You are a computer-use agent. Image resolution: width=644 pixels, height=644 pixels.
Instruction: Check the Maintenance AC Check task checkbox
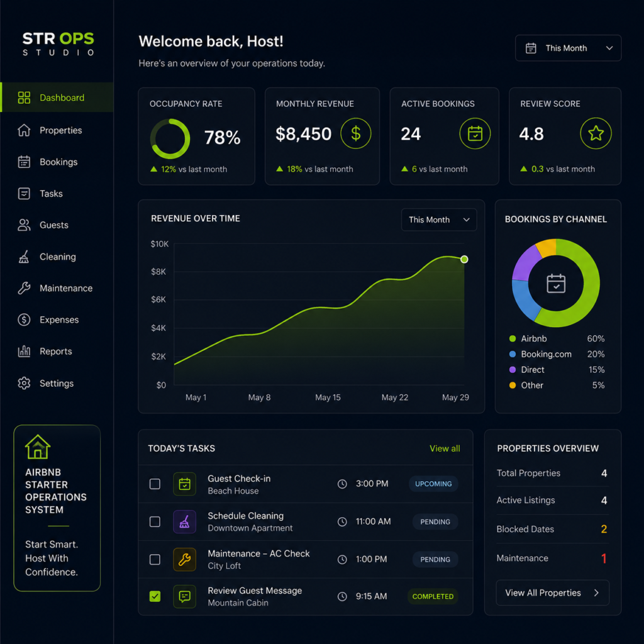155,559
